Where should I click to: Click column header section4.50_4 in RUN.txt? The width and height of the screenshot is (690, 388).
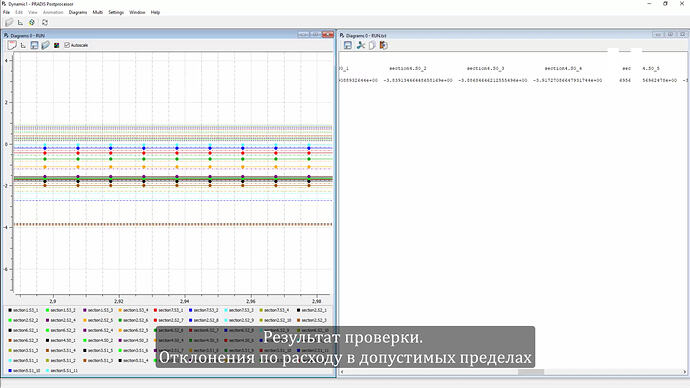(x=563, y=69)
